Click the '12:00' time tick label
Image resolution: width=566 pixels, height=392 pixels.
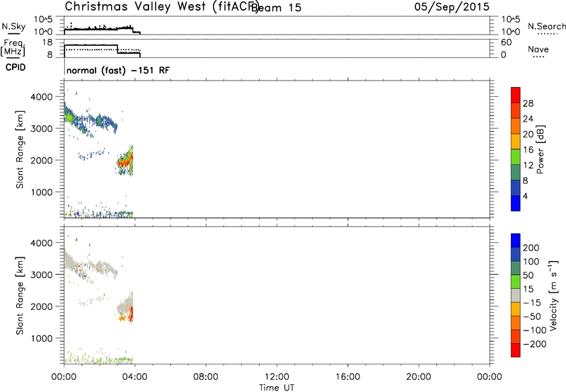pos(277,377)
